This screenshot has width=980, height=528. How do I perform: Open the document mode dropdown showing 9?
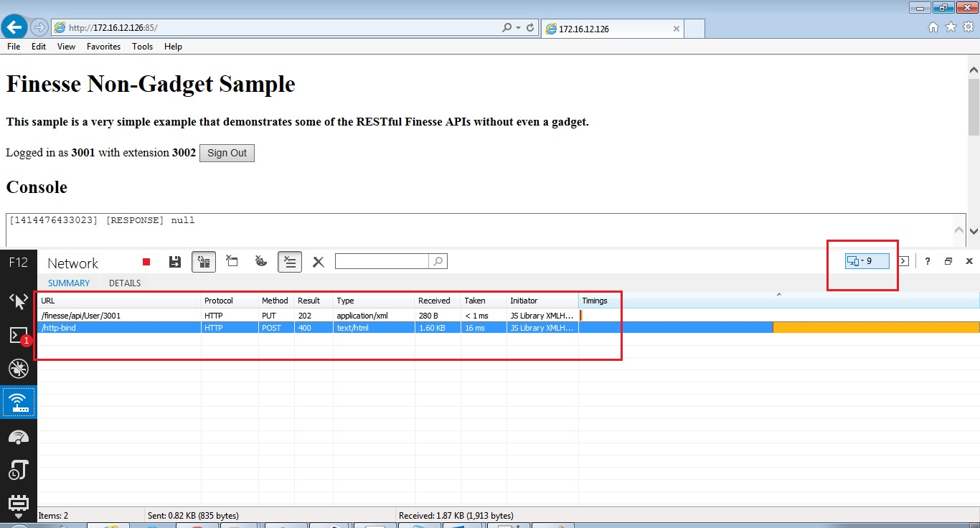867,261
